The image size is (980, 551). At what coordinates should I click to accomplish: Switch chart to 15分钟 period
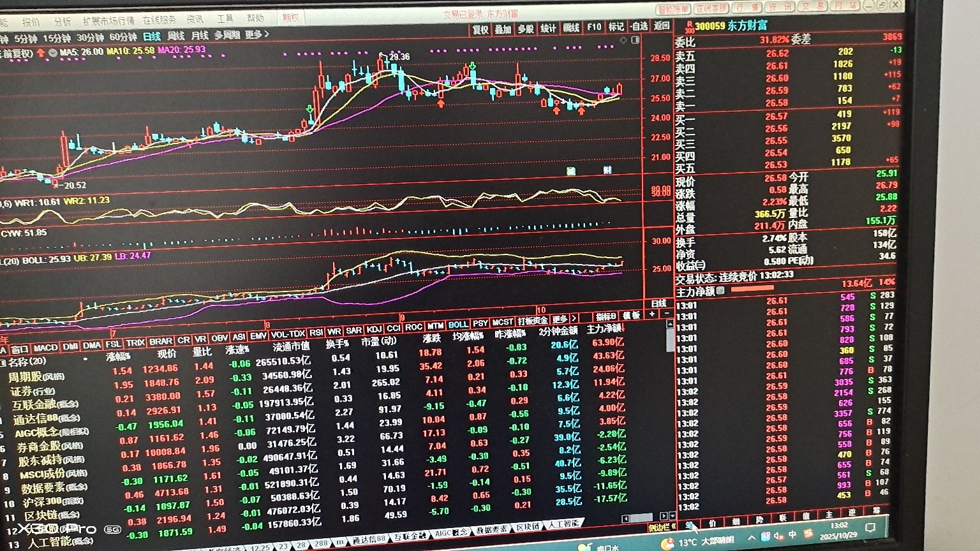pos(57,38)
